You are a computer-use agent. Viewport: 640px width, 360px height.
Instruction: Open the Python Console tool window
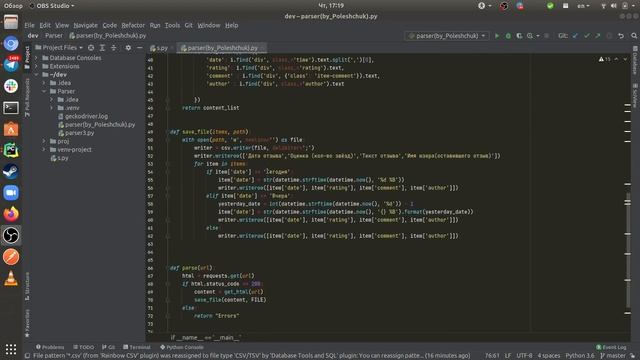pyautogui.click(x=182, y=347)
